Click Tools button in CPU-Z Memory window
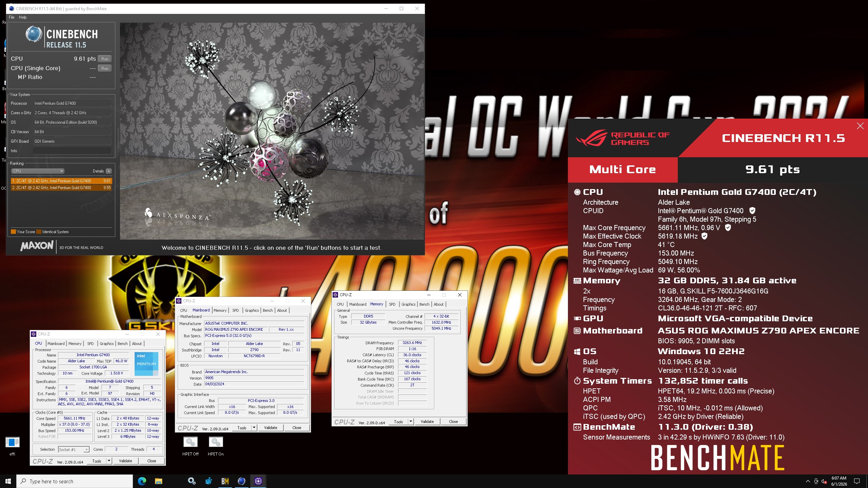Screen dimensions: 868x488 pos(398,422)
